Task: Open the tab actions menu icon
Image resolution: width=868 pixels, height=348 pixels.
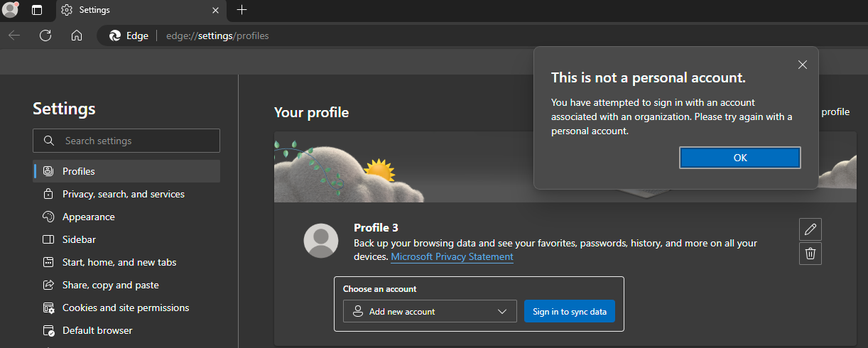Action: 37,10
